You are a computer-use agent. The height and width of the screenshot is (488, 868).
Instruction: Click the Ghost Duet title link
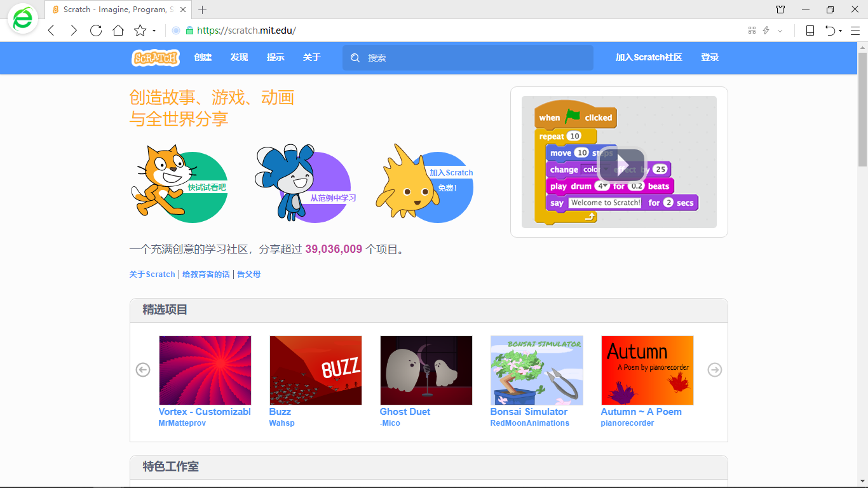[405, 412]
